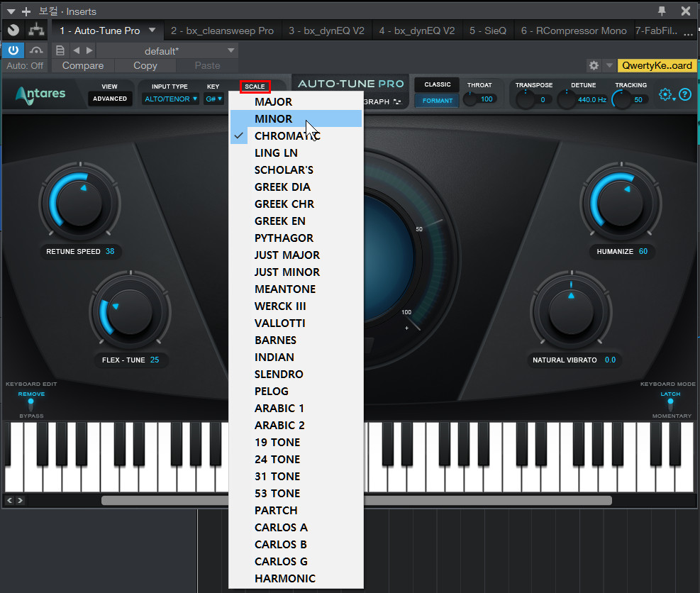This screenshot has width=700, height=593.
Task: Switch to 3 - bx_dynEQ V2 tab
Action: point(326,31)
